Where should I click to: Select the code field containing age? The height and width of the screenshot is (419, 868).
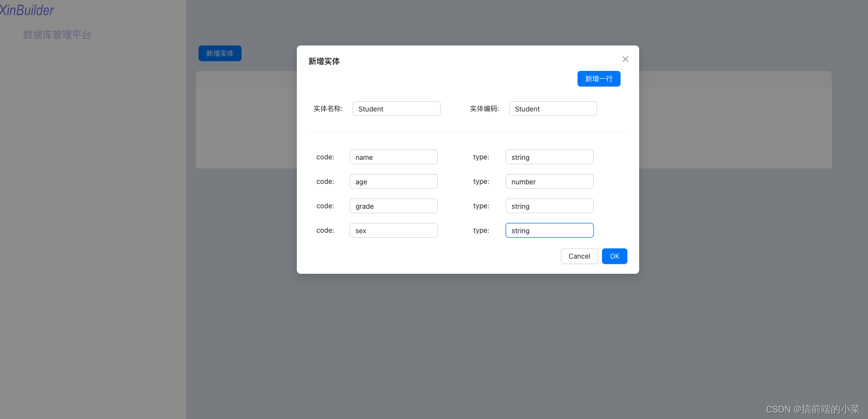click(x=393, y=181)
